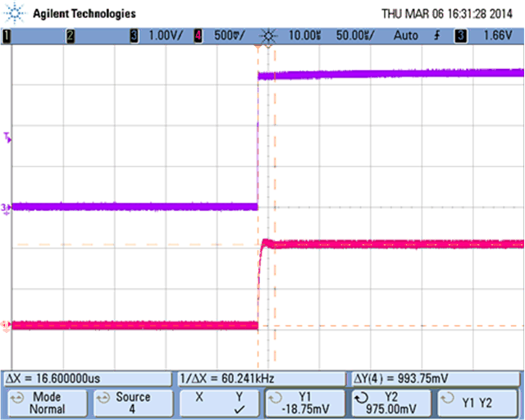Click the 1/ΔX = 60.241kHz readout

pos(223,378)
